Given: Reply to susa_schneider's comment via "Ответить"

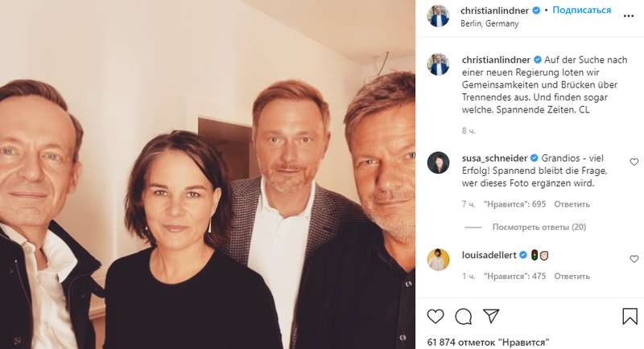Looking at the screenshot, I should point(572,204).
